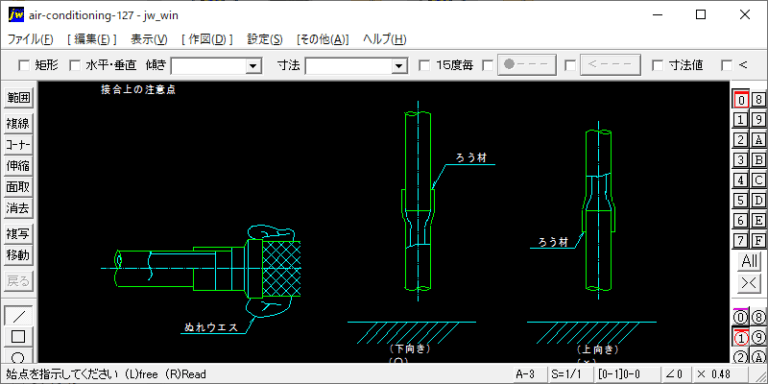Viewport: 768px width, 384px height.
Task: Select layer B button
Action: pyautogui.click(x=758, y=160)
